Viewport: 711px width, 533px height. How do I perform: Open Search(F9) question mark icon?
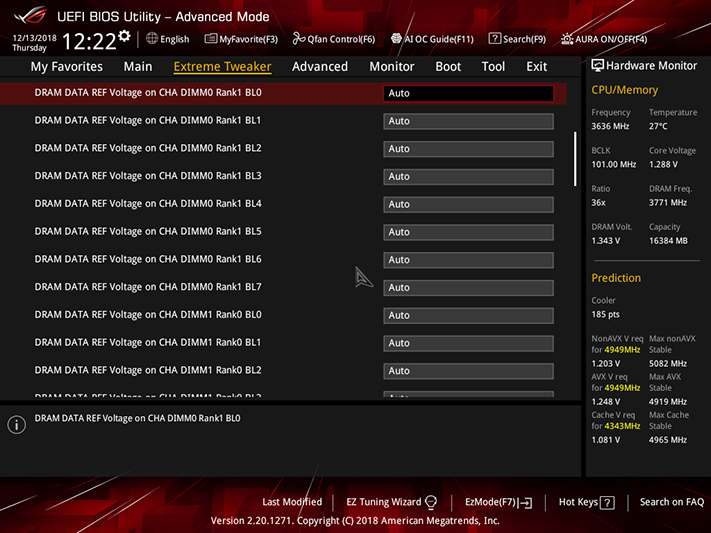pos(495,39)
